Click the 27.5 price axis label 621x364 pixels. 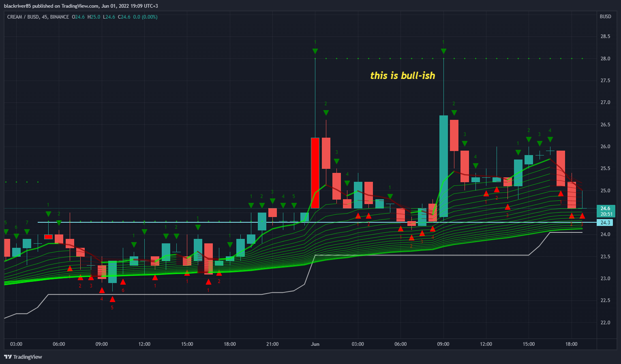click(605, 81)
